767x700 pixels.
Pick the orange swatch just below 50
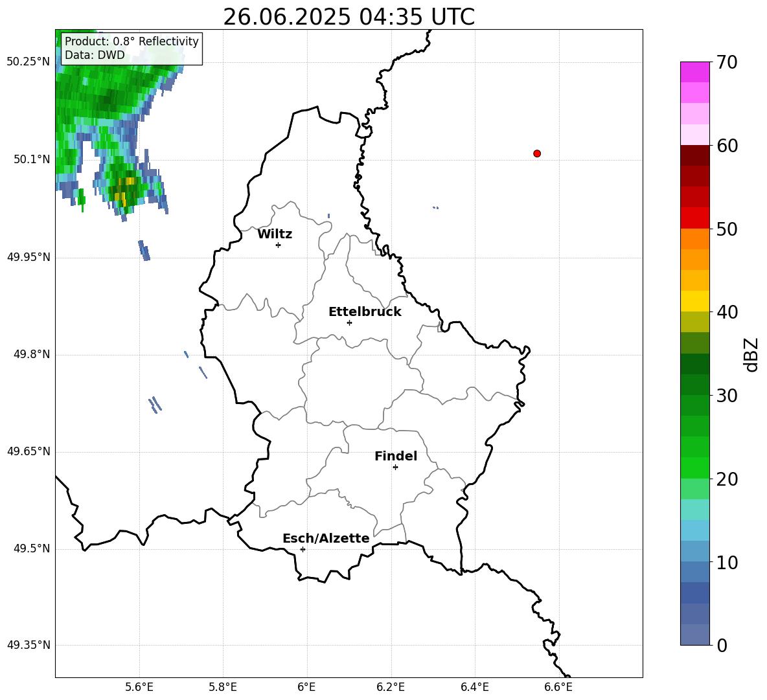pos(694,238)
